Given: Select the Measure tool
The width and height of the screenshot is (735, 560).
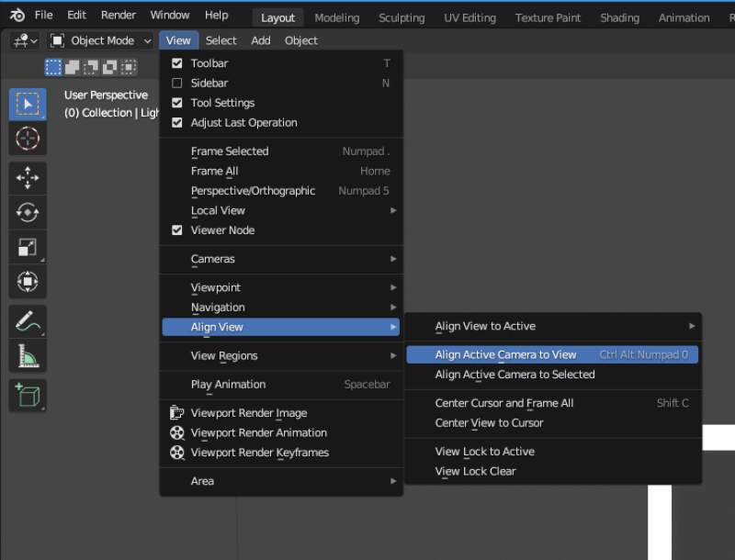Looking at the screenshot, I should point(28,356).
